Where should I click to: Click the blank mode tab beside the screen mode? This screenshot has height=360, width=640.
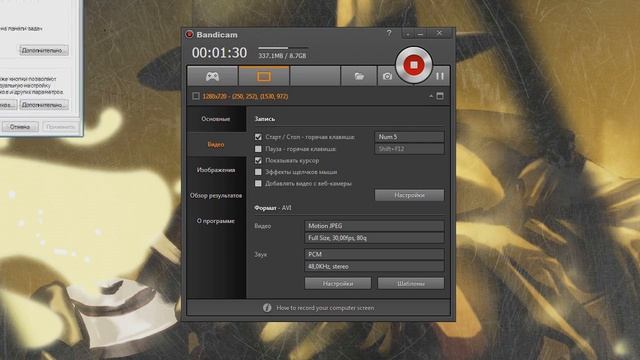coord(315,76)
